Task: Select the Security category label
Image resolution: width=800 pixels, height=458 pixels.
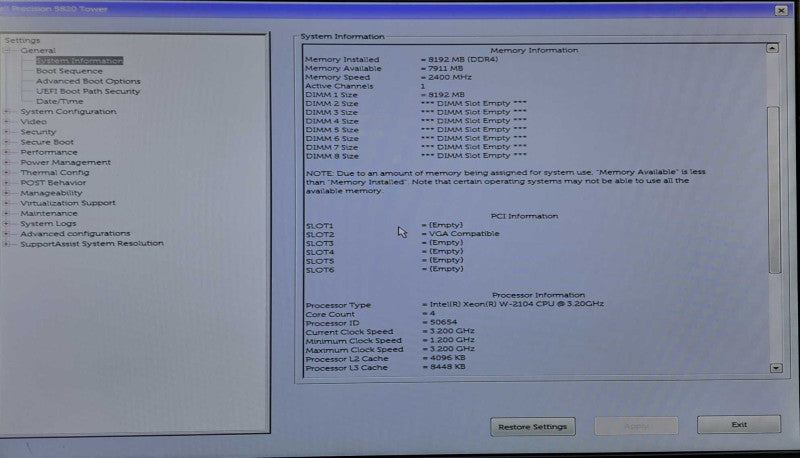Action: pos(38,132)
